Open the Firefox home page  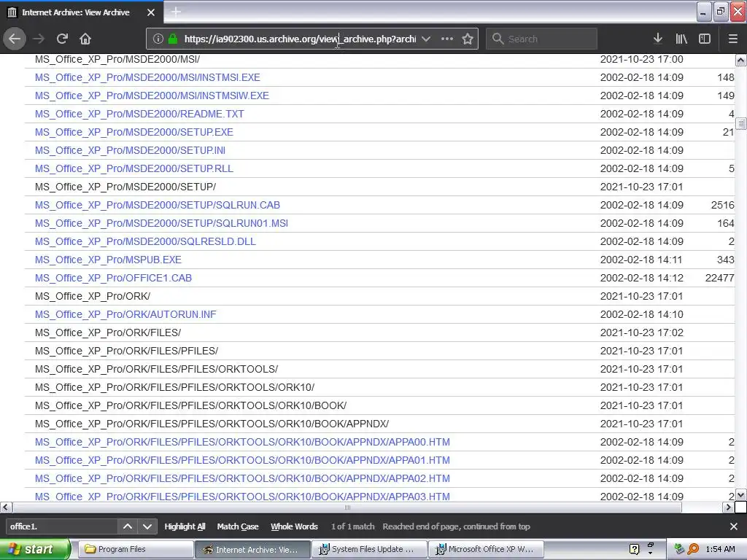pos(85,39)
